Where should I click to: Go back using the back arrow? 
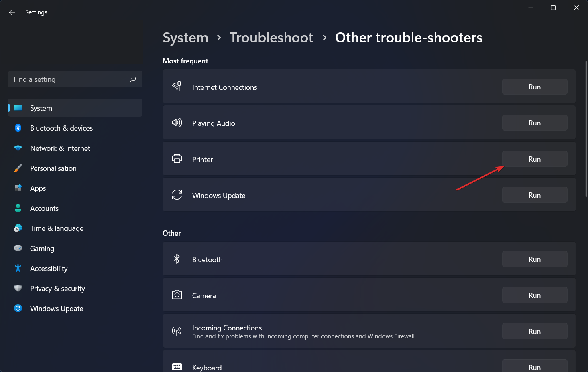click(x=12, y=12)
